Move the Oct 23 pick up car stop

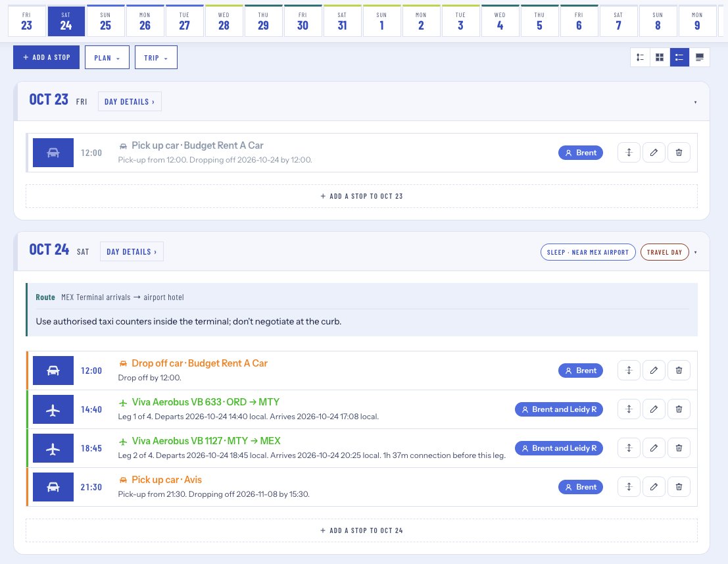click(x=629, y=153)
